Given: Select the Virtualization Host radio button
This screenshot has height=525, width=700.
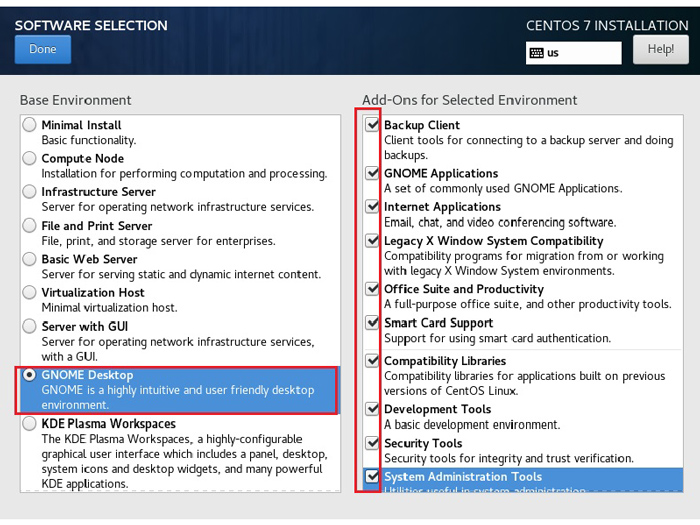Looking at the screenshot, I should pyautogui.click(x=29, y=292).
